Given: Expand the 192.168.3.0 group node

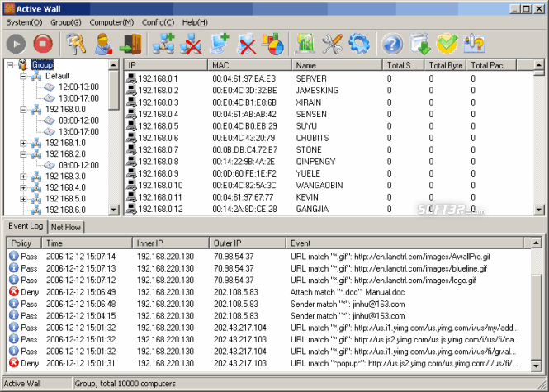Looking at the screenshot, I should (23, 177).
